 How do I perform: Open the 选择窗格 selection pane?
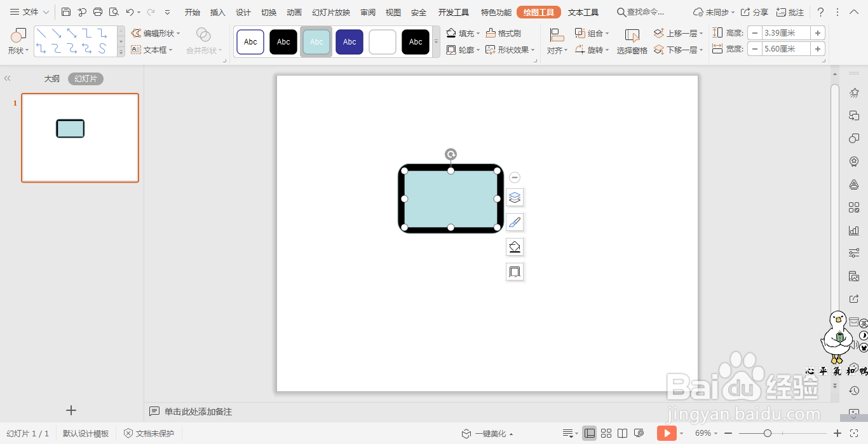click(632, 41)
